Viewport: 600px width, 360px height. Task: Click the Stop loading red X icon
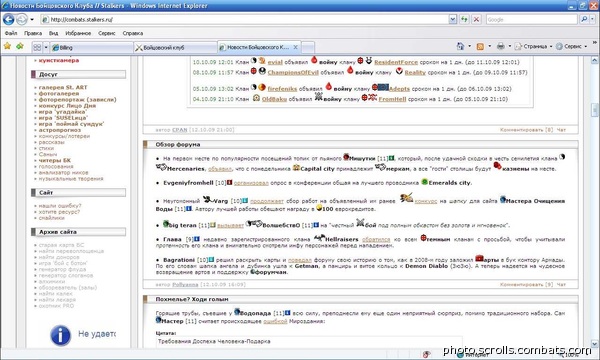[x=476, y=19]
